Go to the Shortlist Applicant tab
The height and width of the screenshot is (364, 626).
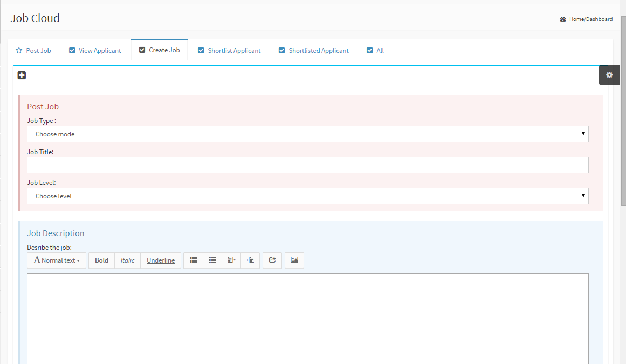coord(229,51)
